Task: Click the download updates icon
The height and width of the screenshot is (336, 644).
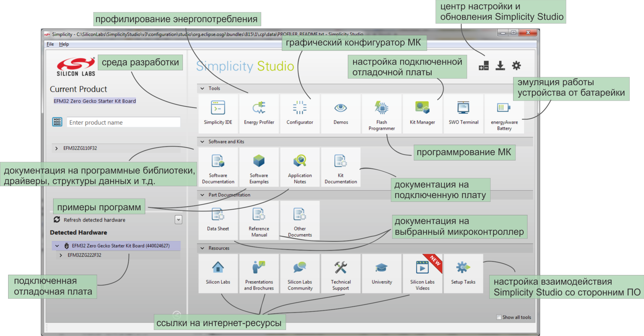Action: click(500, 66)
